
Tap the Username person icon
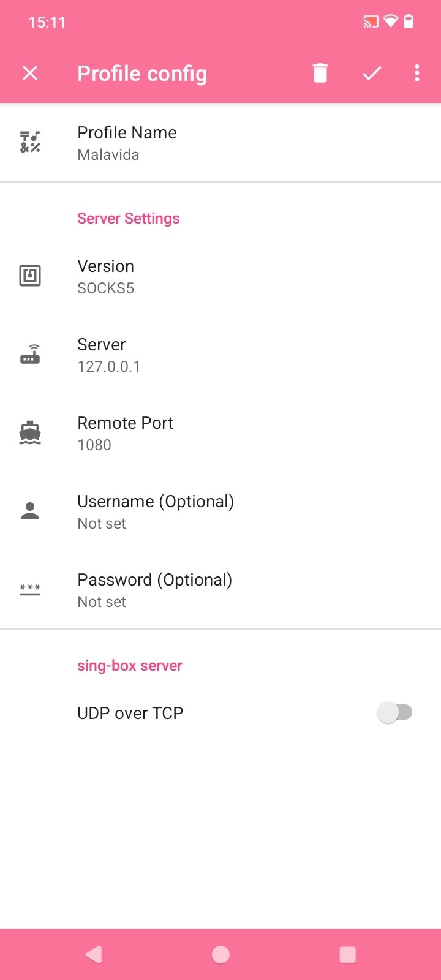coord(30,511)
